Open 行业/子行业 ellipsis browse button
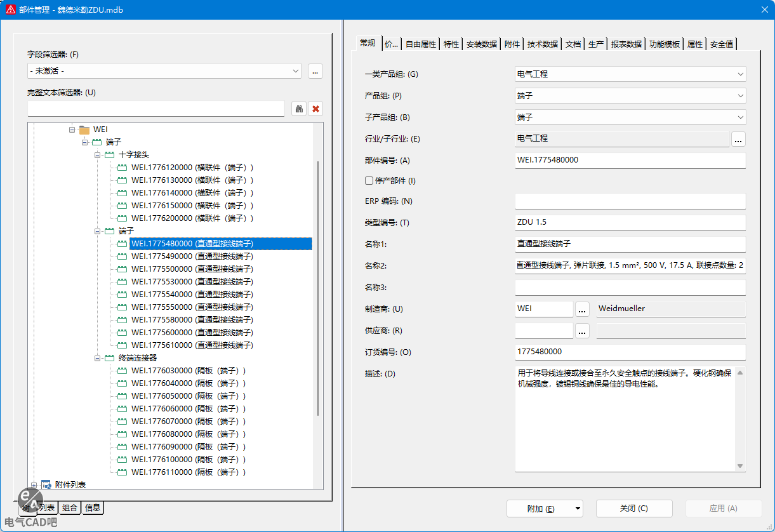The image size is (775, 532). 738,139
